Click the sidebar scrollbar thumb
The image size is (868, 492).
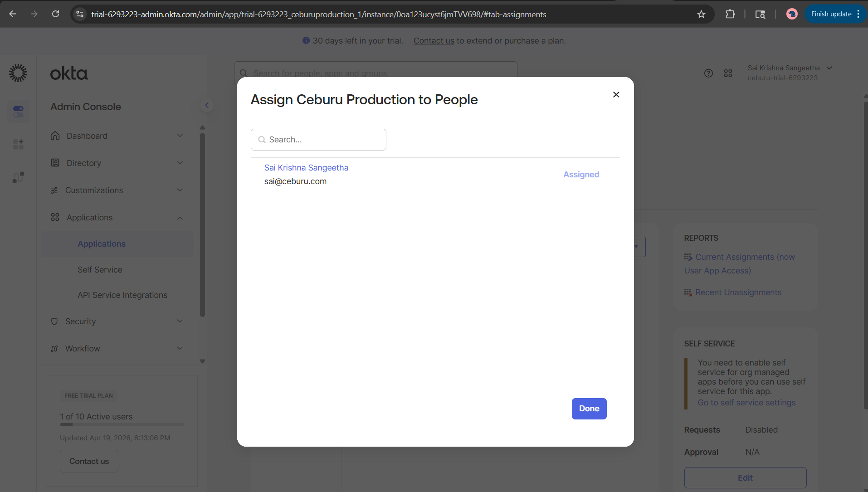(x=203, y=224)
